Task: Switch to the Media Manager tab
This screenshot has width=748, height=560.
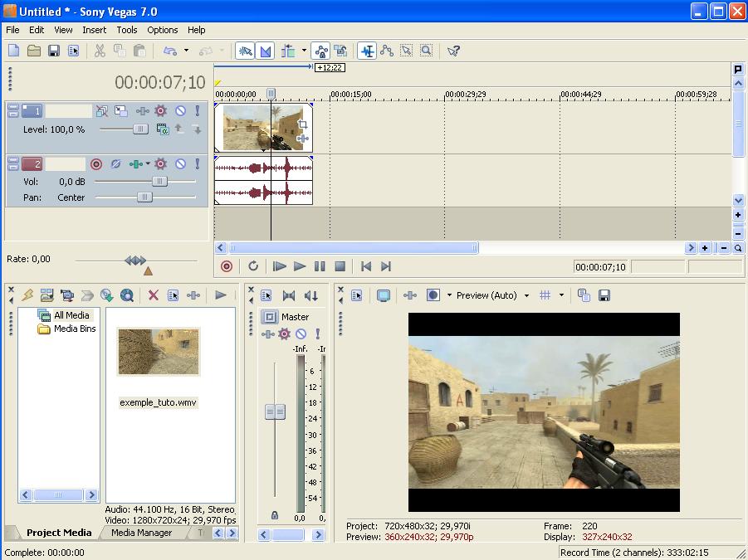Action: (142, 533)
